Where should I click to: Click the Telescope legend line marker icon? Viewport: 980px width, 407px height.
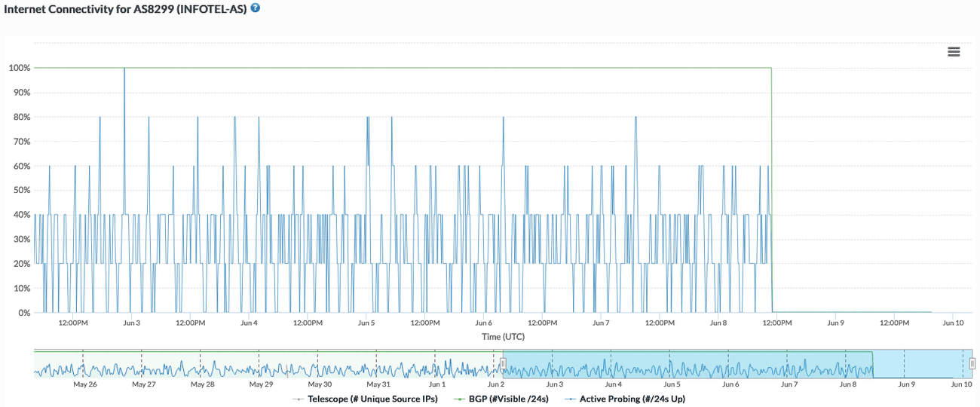(x=299, y=399)
